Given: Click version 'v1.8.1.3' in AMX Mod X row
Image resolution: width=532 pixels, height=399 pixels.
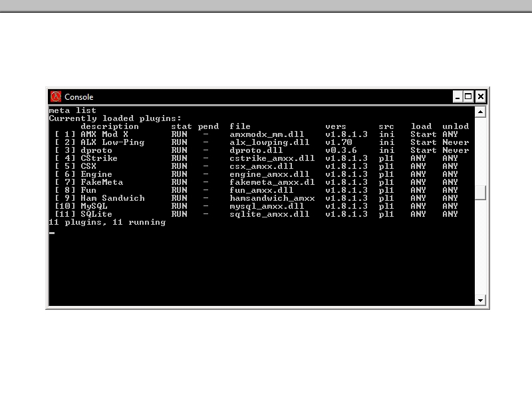Looking at the screenshot, I should (346, 134).
